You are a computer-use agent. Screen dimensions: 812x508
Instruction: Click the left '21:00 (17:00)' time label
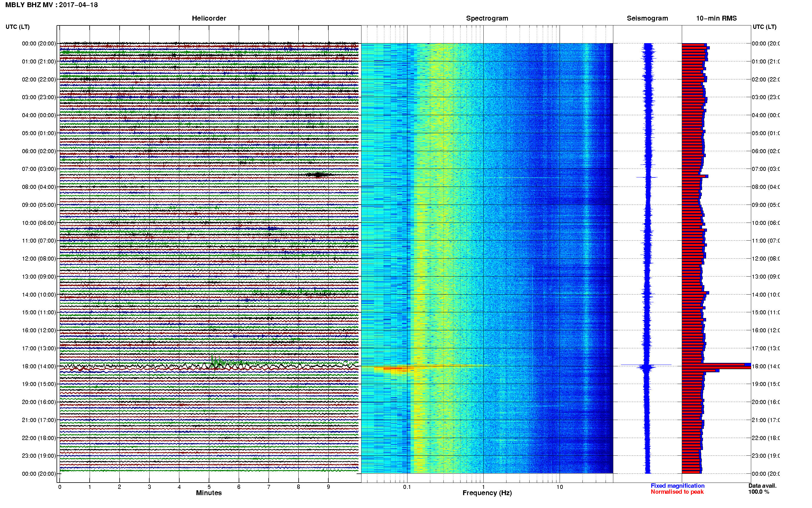point(39,420)
